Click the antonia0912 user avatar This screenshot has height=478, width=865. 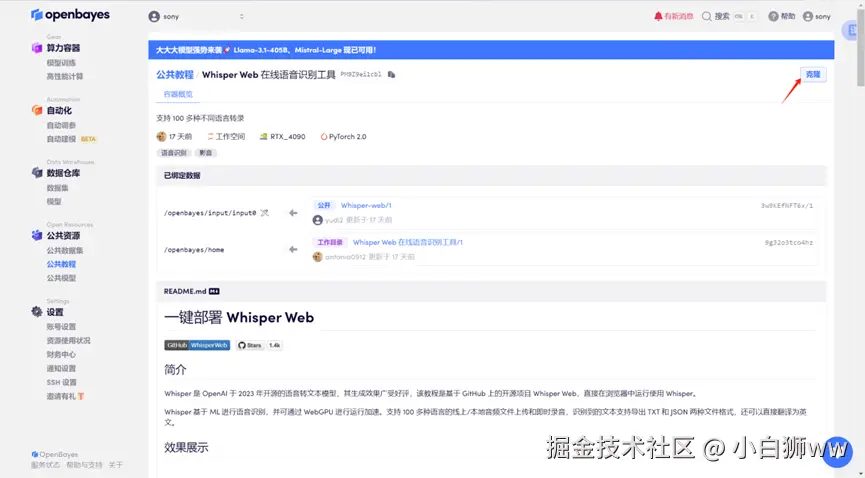tap(317, 257)
